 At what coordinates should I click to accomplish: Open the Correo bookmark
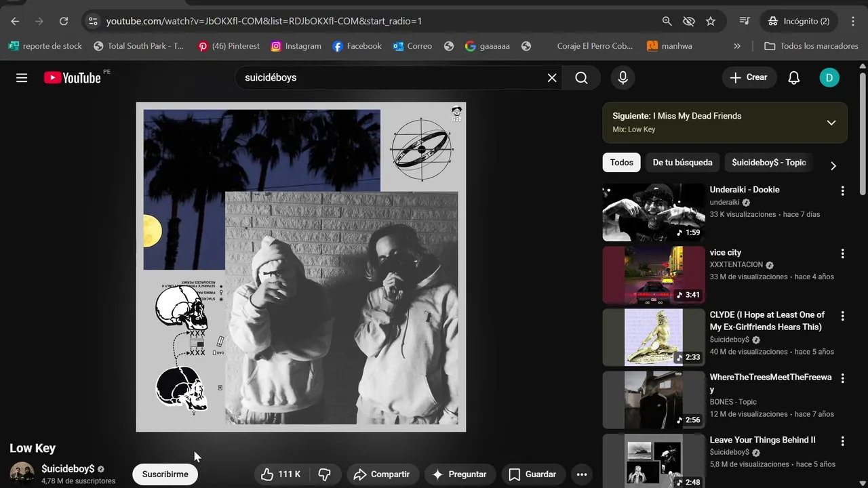click(x=412, y=46)
